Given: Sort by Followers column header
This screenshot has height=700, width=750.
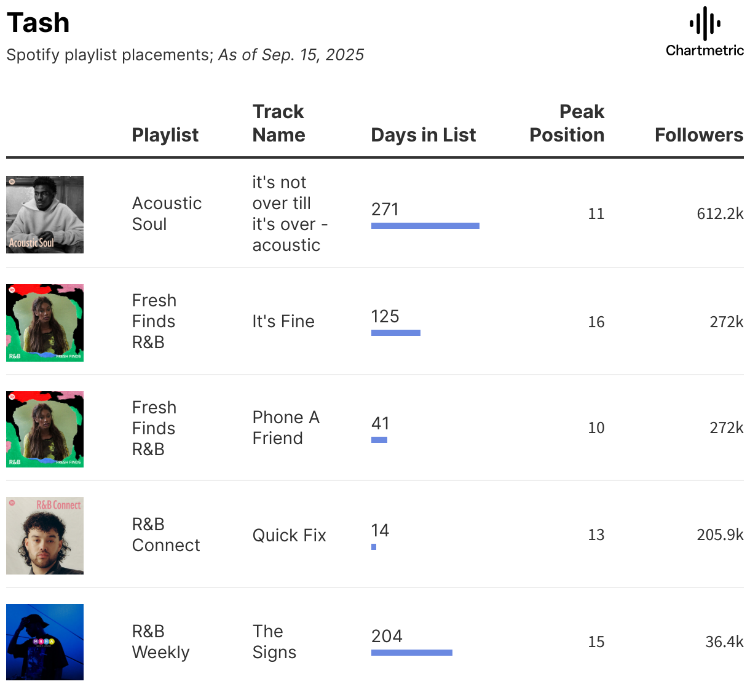Looking at the screenshot, I should [699, 135].
